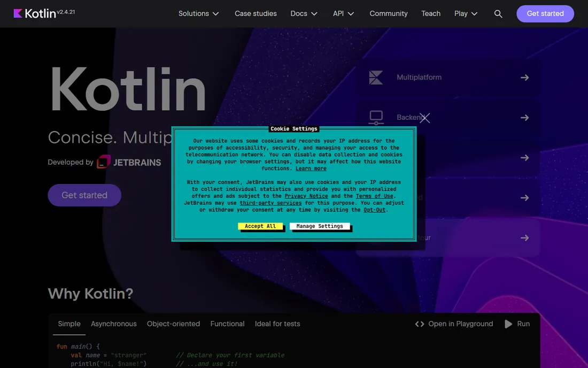Click the Backend monitor icon

(376, 118)
